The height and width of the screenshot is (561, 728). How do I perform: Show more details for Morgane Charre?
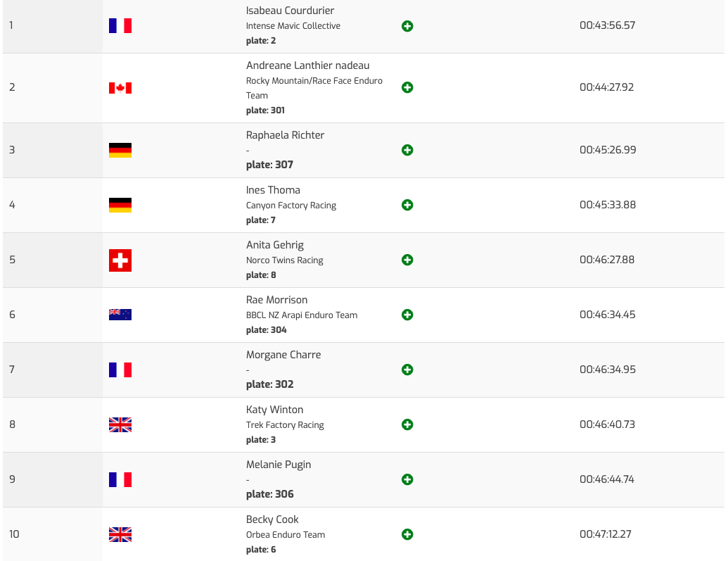click(x=407, y=370)
